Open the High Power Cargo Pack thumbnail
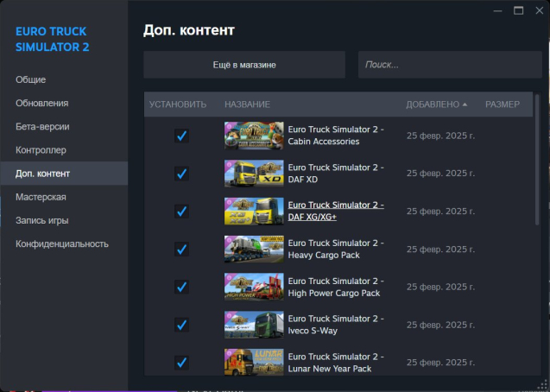The height and width of the screenshot is (392, 550). (x=254, y=288)
